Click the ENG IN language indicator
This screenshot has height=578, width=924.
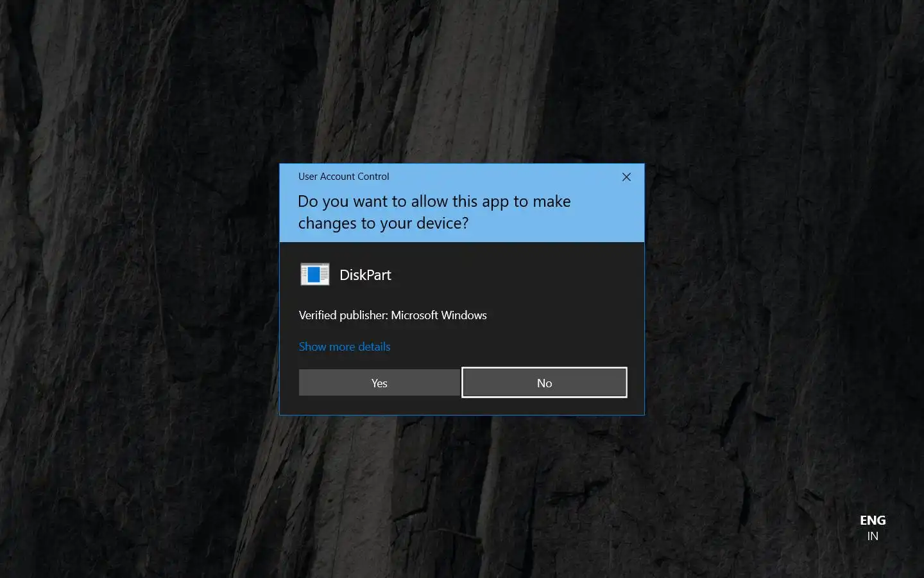[x=873, y=528]
